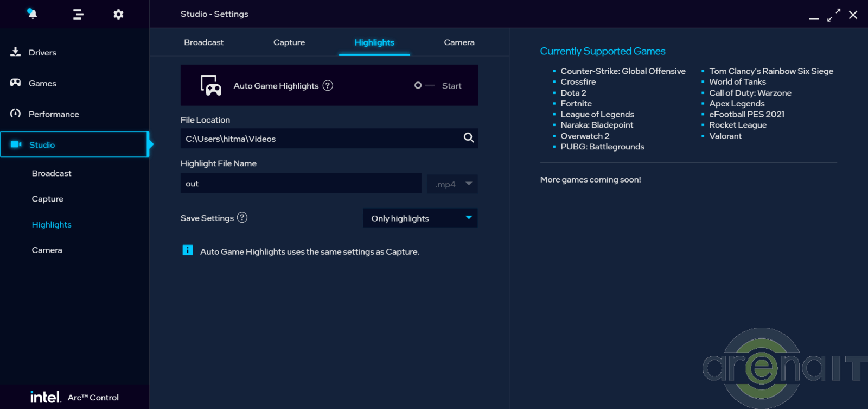Select Camera in the sidebar submenu
Image resolution: width=868 pixels, height=409 pixels.
(47, 250)
